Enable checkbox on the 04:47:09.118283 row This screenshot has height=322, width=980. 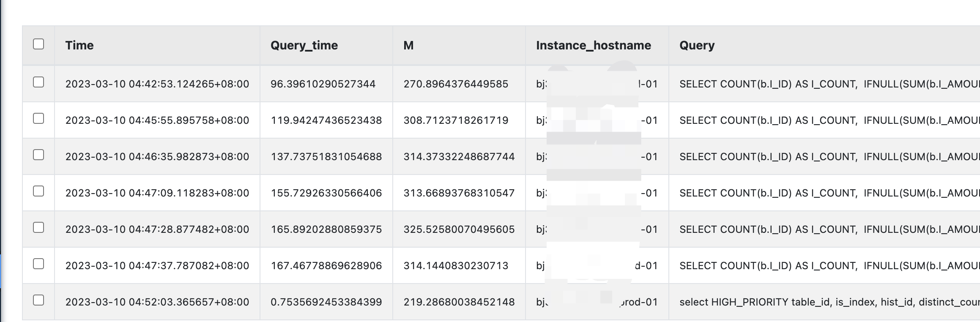(x=38, y=191)
